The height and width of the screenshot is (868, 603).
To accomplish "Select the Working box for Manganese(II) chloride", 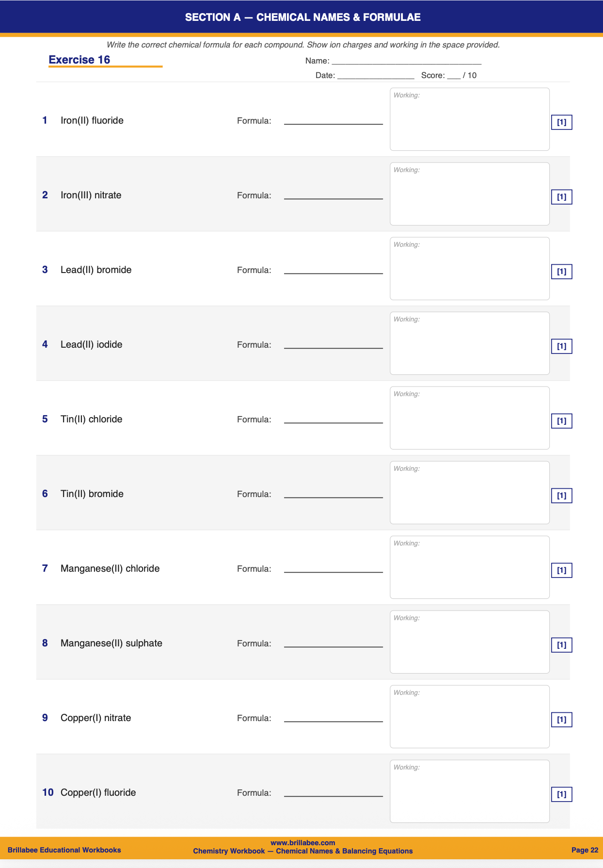I will (x=469, y=567).
